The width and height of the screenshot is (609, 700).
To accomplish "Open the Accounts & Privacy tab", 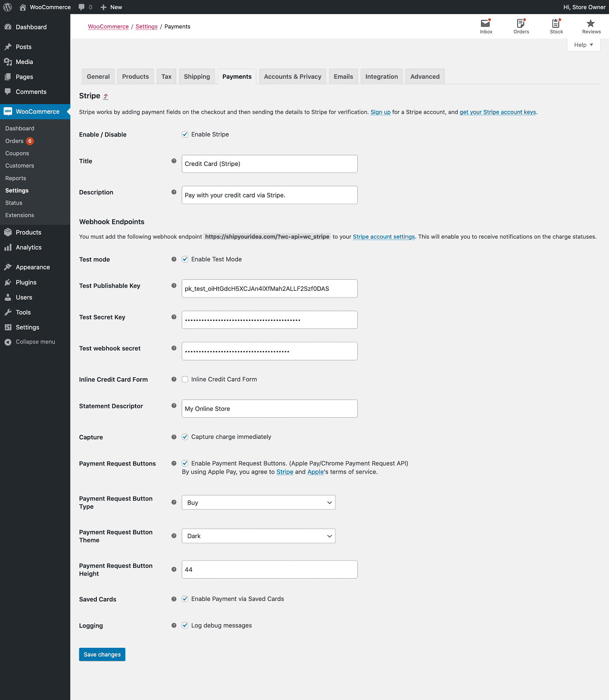I will click(x=292, y=76).
